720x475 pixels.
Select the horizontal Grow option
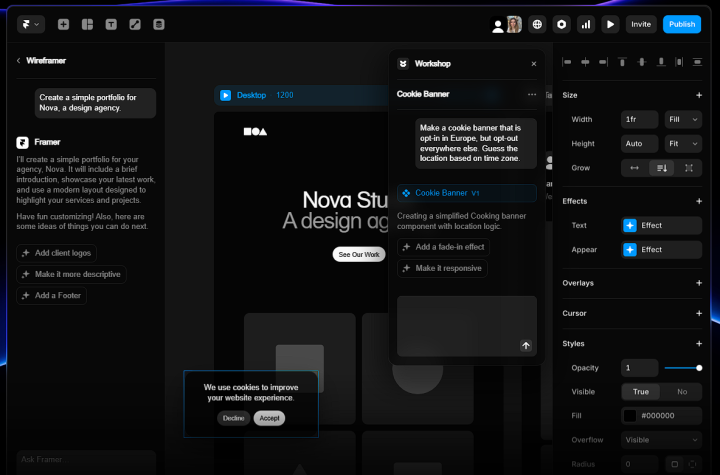[634, 168]
